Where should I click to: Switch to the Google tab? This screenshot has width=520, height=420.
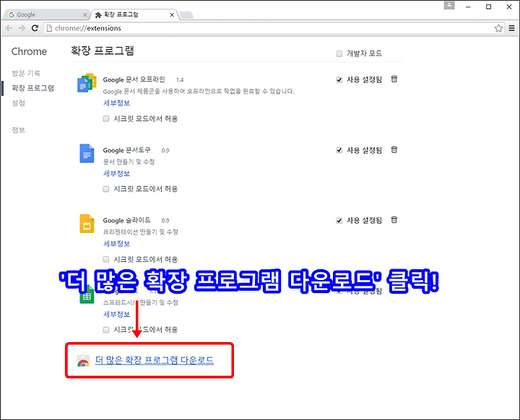[x=46, y=14]
